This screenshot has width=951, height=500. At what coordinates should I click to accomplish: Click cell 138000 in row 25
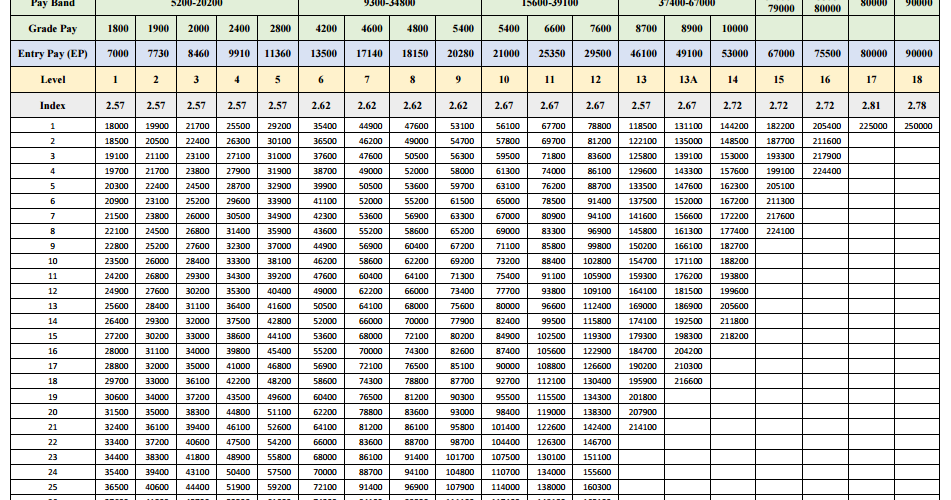coord(551,487)
